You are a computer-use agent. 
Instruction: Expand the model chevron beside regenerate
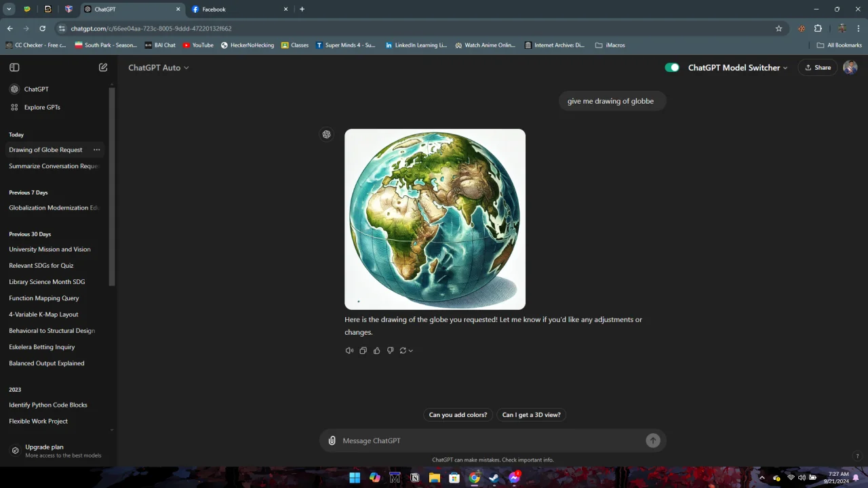411,350
